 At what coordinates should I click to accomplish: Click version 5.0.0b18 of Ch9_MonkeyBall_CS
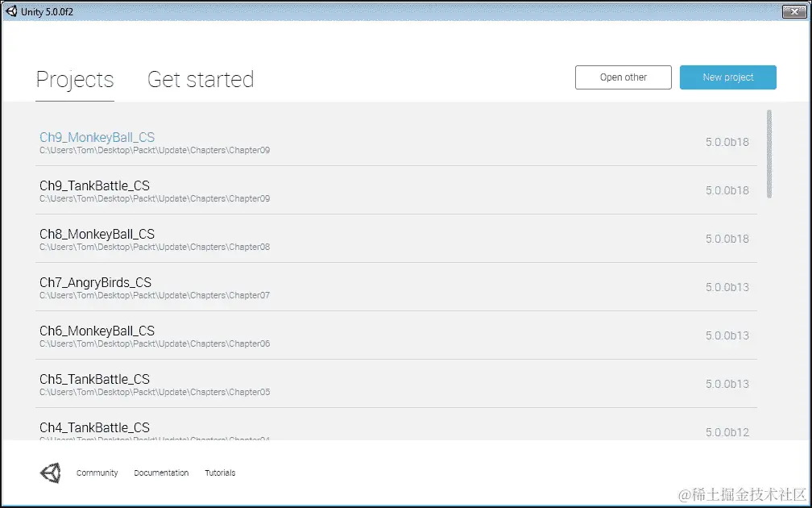pyautogui.click(x=727, y=142)
